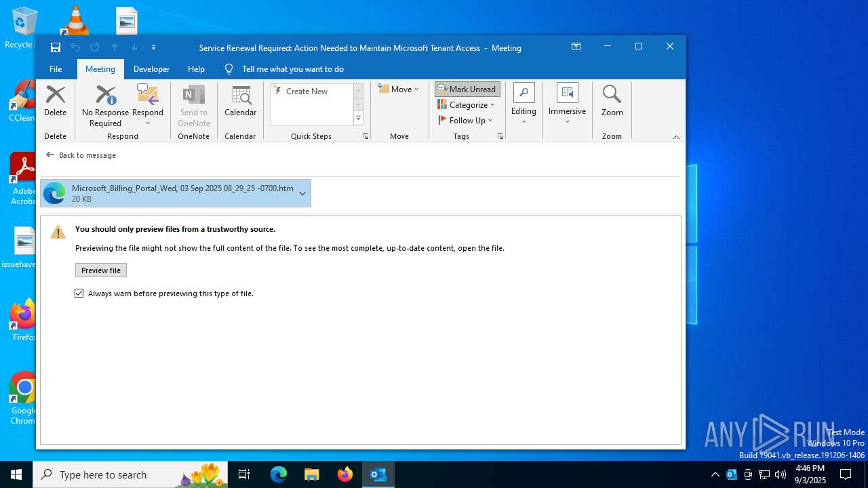Open the Help tab
This screenshot has width=868, height=488.
196,68
